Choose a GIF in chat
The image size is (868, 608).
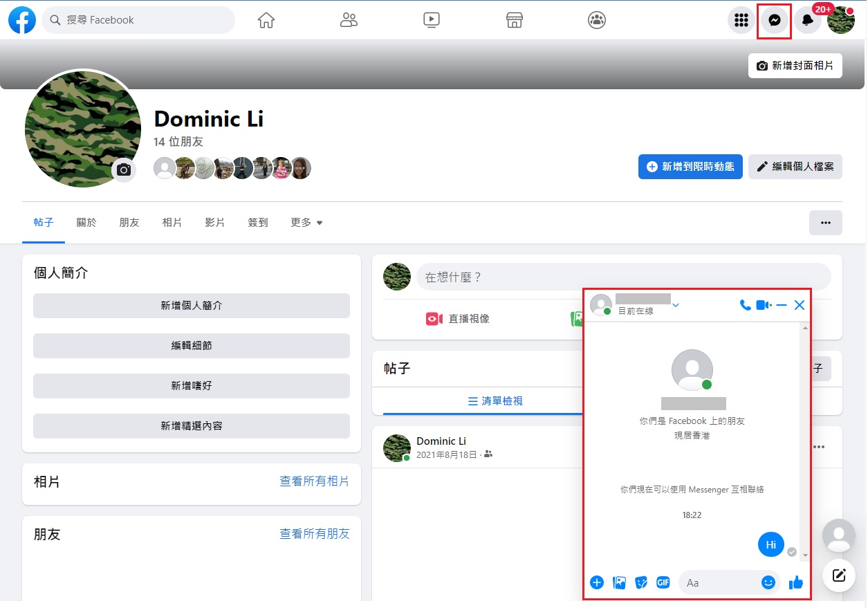click(663, 582)
